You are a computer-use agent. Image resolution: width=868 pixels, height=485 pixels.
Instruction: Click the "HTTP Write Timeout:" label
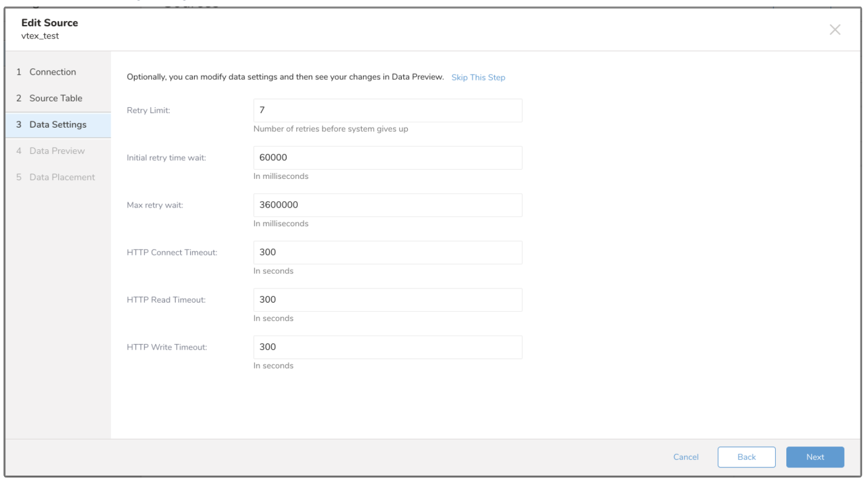point(167,347)
